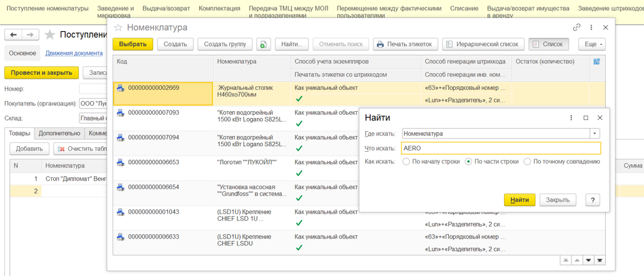Click the star favorite icon in Номенклатура window

click(118, 27)
